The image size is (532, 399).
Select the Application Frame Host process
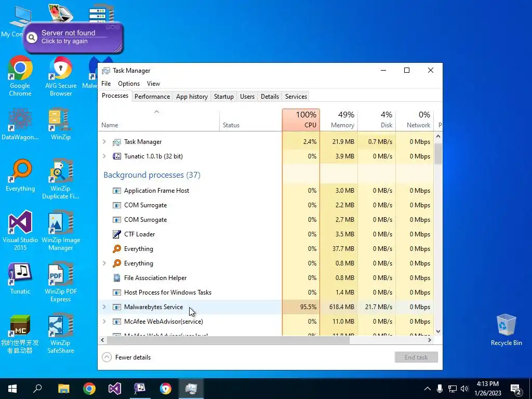click(265, 190)
